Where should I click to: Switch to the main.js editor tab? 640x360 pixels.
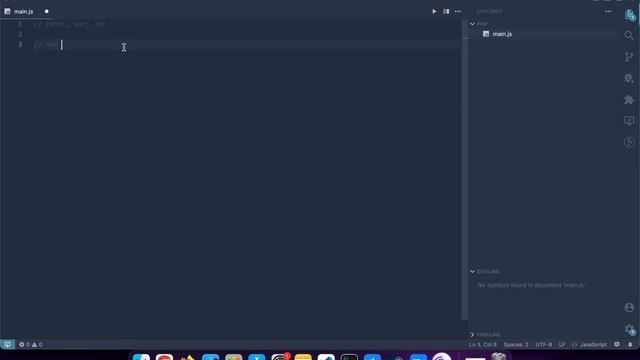click(24, 11)
